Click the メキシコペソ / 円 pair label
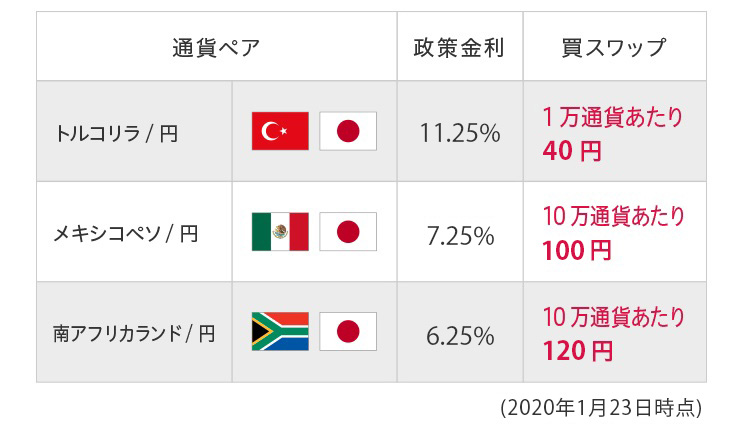This screenshot has height=437, width=747. pyautogui.click(x=125, y=233)
